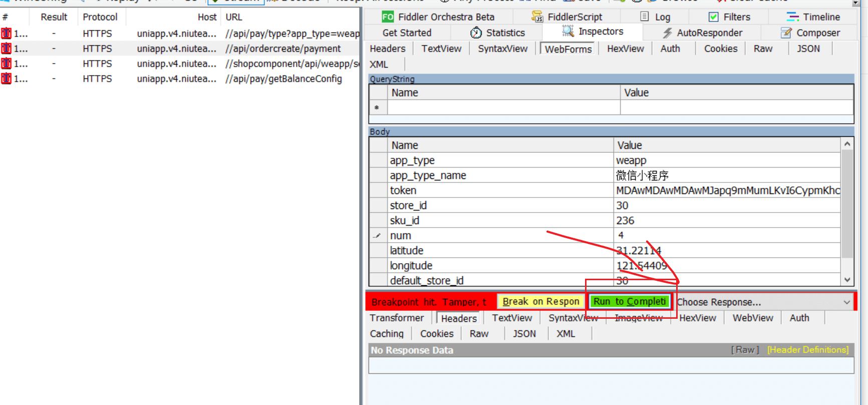Viewport: 868px width, 405px height.
Task: Click the Filters checkbox icon
Action: (713, 17)
